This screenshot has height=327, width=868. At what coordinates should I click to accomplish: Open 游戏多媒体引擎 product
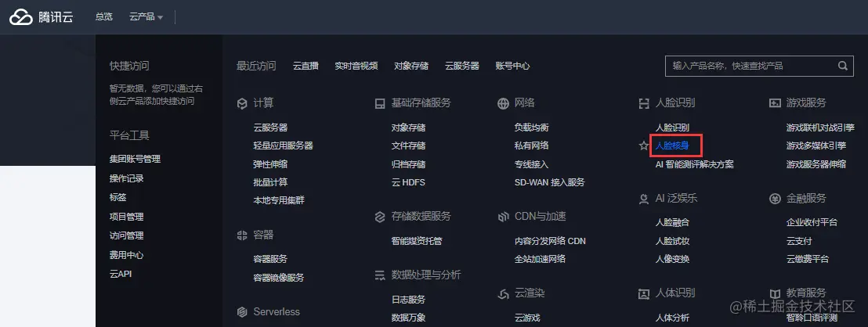pyautogui.click(x=816, y=146)
